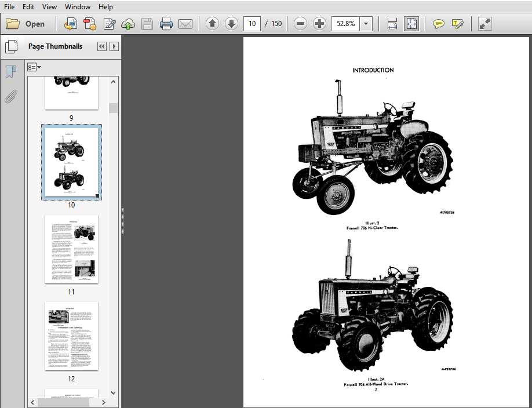
Task: Click the thumbnail scrollbar down arrow
Action: pyautogui.click(x=114, y=393)
